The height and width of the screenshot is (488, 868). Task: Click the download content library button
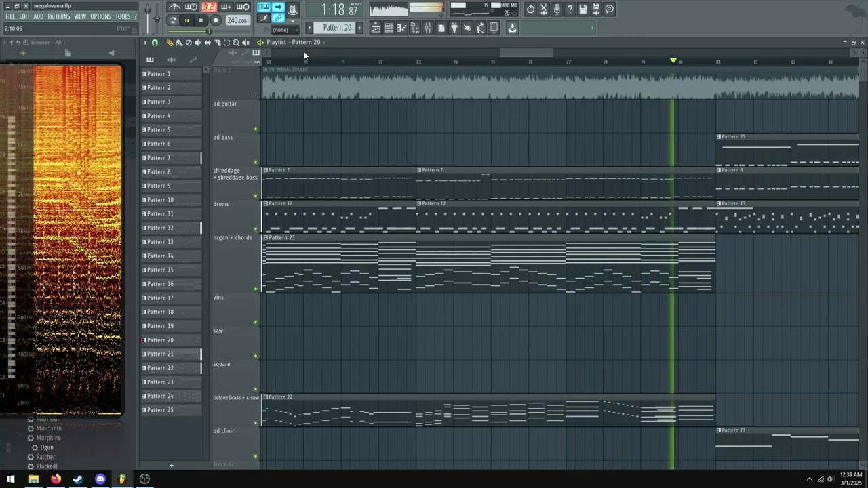click(x=512, y=28)
